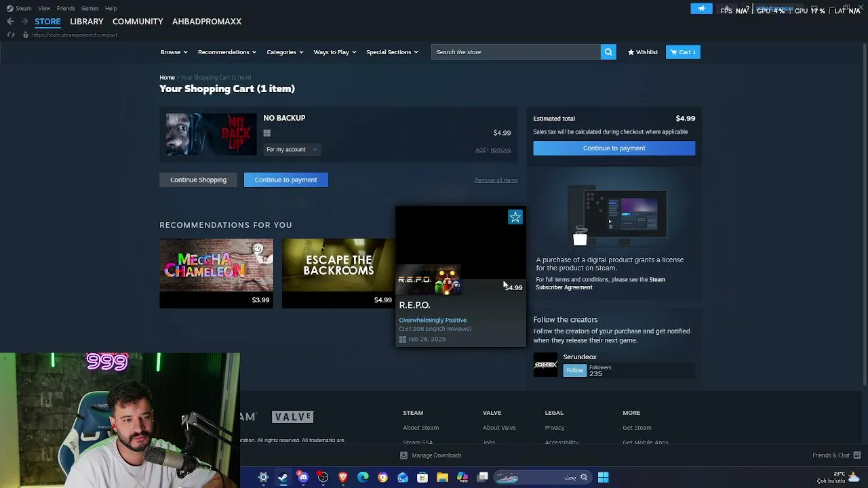Open the Mecha Chameleon recommendation

pyautogui.click(x=216, y=273)
